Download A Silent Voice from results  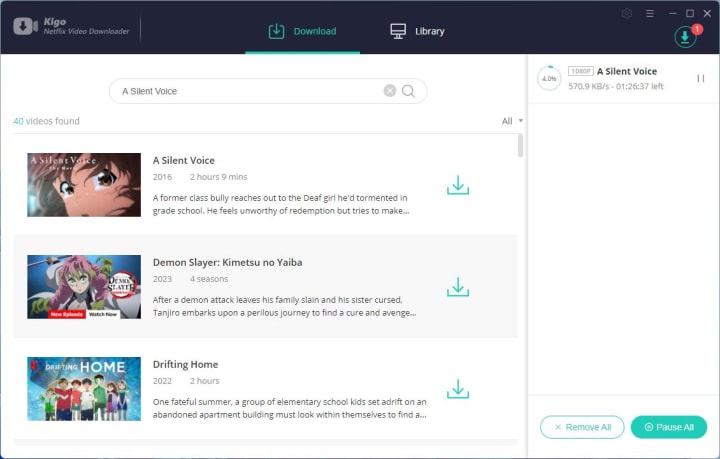point(458,185)
